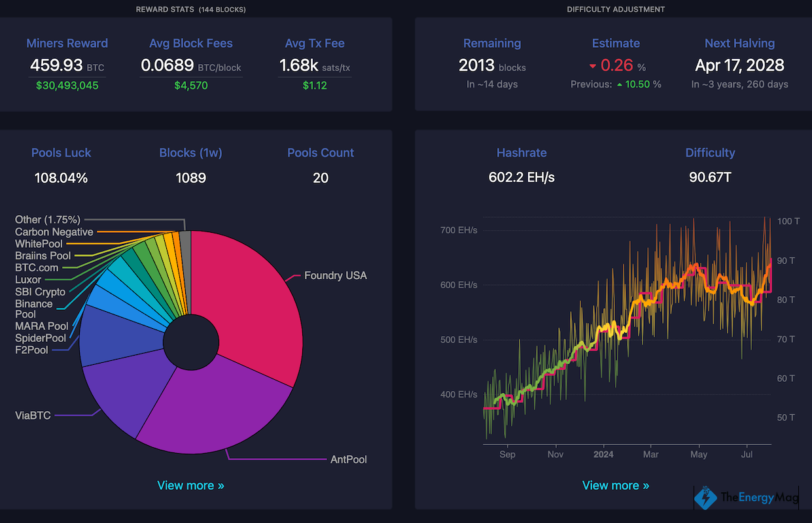This screenshot has height=523, width=812.
Task: Click the Miners Reward heading
Action: 67,43
